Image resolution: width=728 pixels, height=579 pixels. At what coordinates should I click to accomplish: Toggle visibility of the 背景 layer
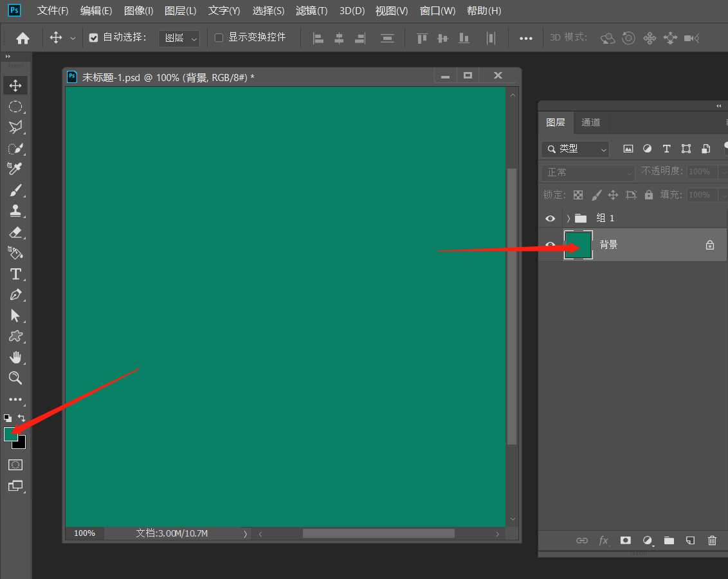550,243
